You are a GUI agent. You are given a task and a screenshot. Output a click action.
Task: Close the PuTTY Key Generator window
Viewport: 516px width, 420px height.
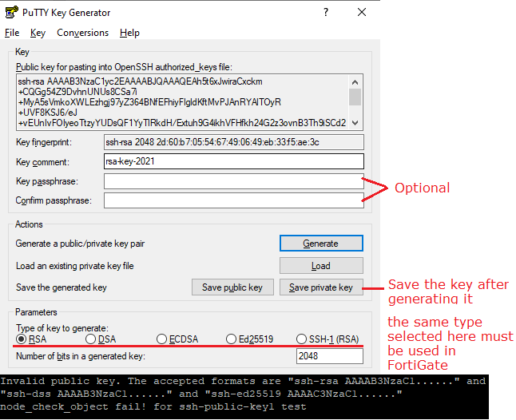coord(362,12)
